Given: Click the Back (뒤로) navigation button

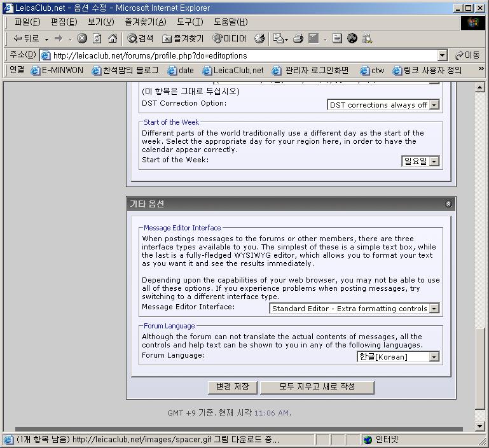Looking at the screenshot, I should pyautogui.click(x=26, y=39).
